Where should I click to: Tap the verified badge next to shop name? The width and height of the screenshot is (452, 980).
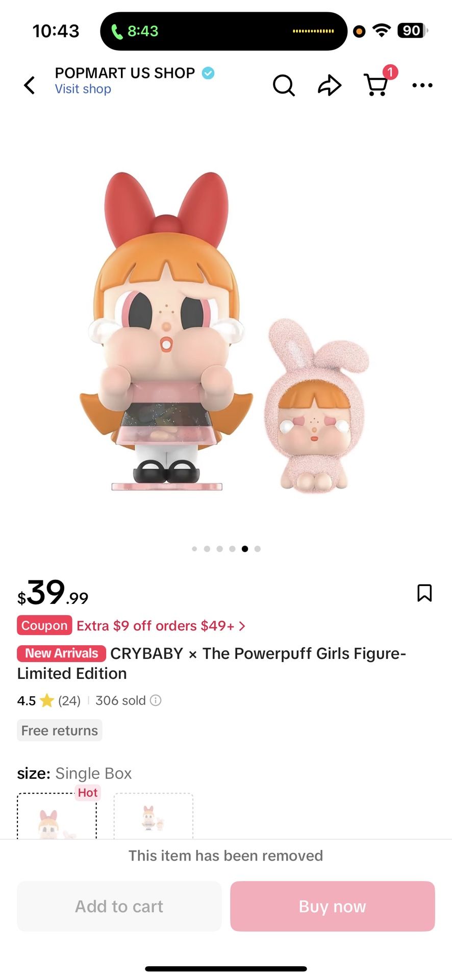coord(208,73)
